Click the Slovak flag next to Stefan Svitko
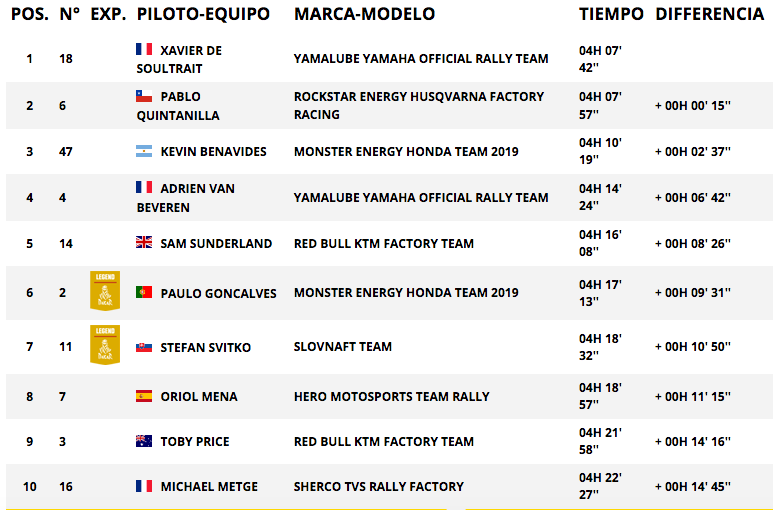The height and width of the screenshot is (510, 773). [x=144, y=347]
